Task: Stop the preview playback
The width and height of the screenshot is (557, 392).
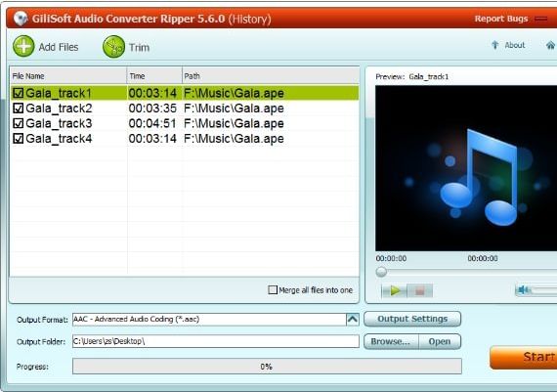Action: click(x=420, y=290)
